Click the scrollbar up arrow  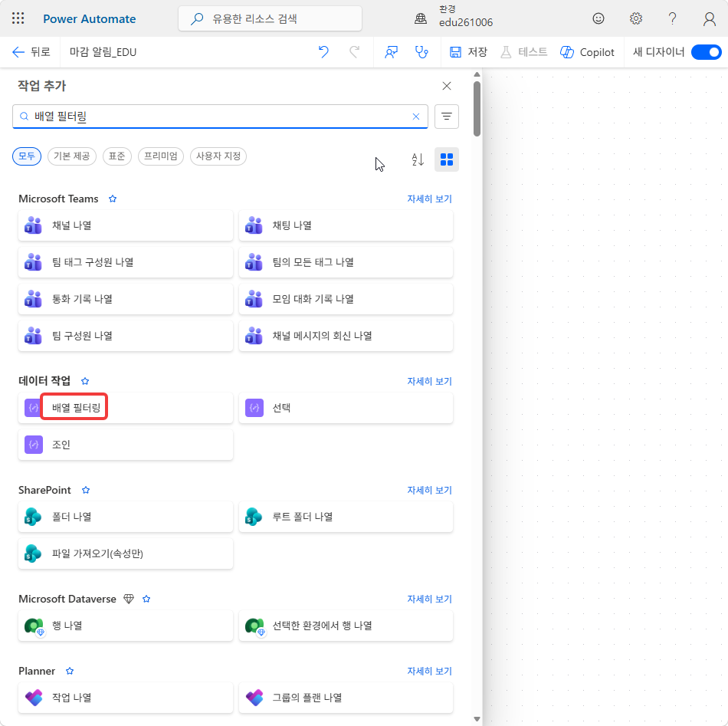coord(477,74)
